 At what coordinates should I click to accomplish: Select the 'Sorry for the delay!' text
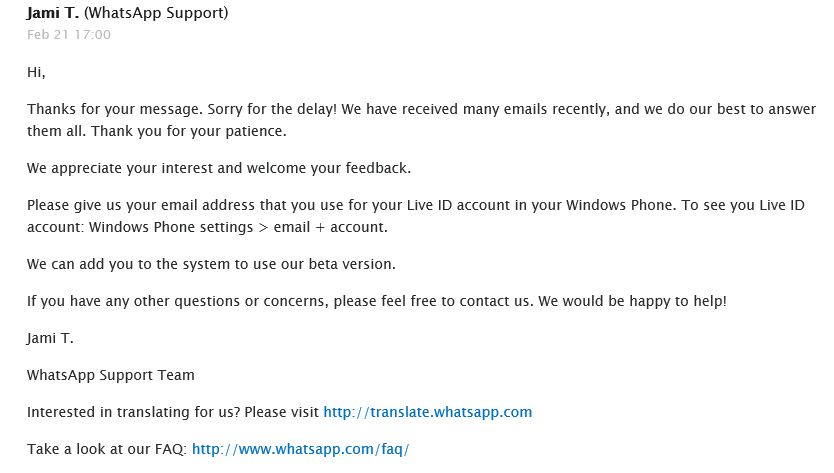[272, 109]
